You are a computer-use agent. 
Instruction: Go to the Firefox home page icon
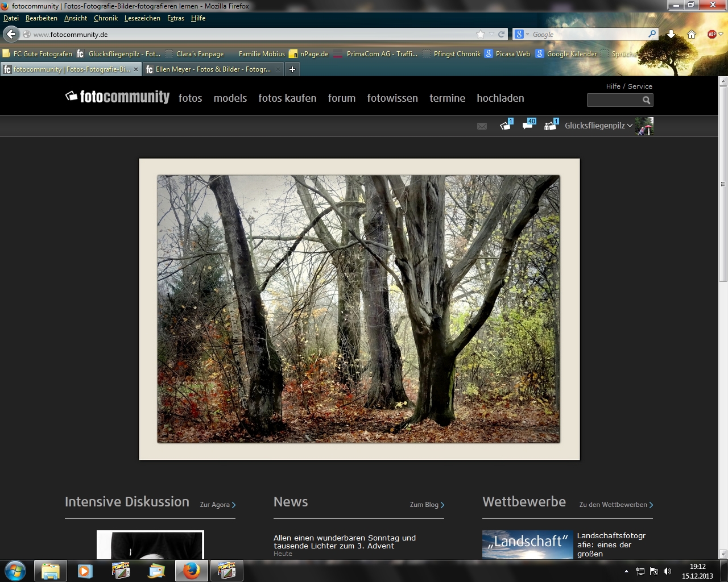(x=692, y=35)
